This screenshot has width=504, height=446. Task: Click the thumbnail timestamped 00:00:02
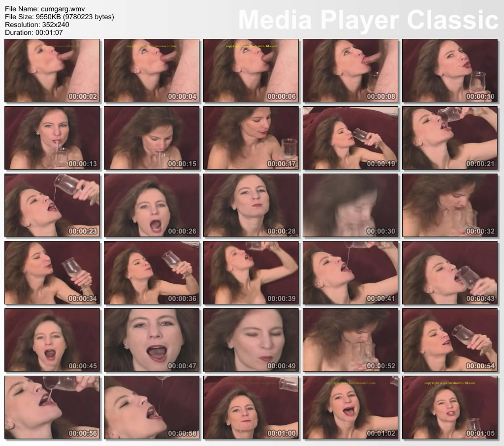point(52,71)
